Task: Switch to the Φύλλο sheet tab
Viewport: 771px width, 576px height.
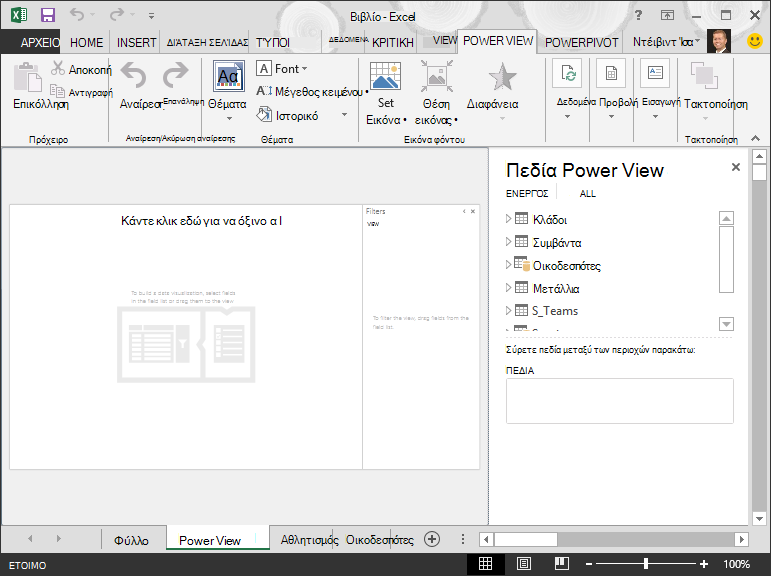Action: pos(131,541)
